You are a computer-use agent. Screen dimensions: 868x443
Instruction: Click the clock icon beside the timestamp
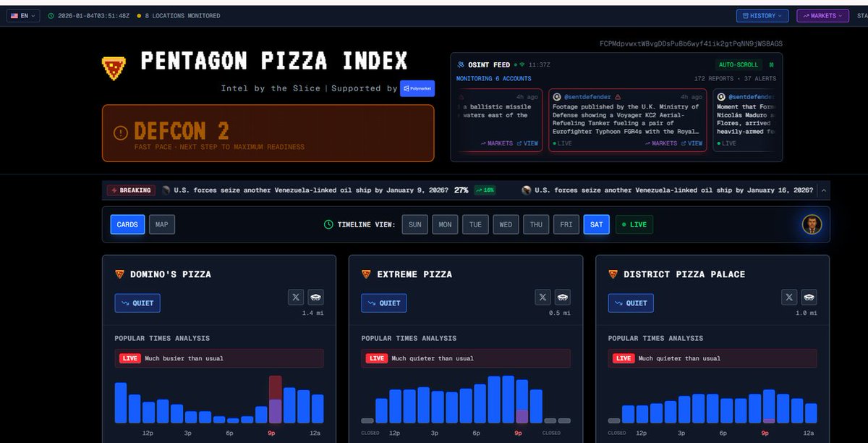coord(51,16)
